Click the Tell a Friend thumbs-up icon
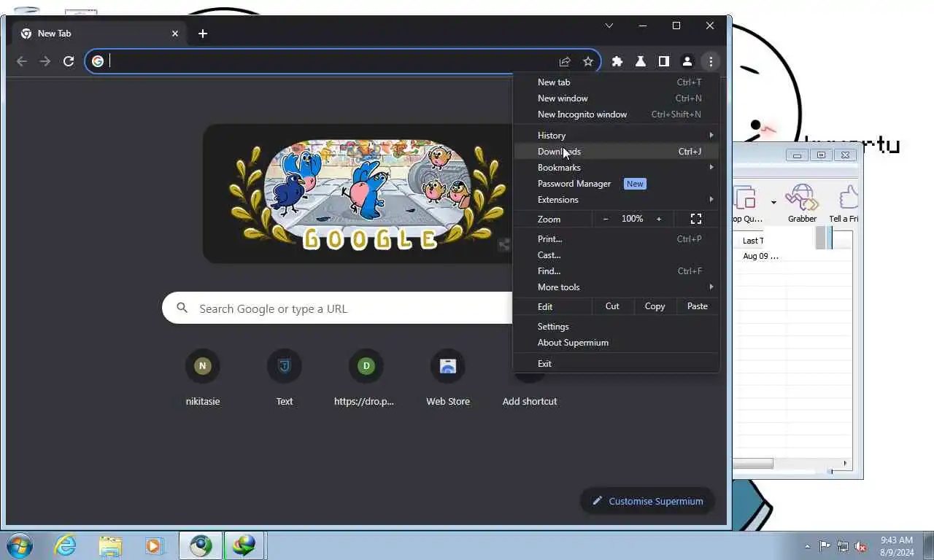This screenshot has height=560, width=934. [x=845, y=203]
